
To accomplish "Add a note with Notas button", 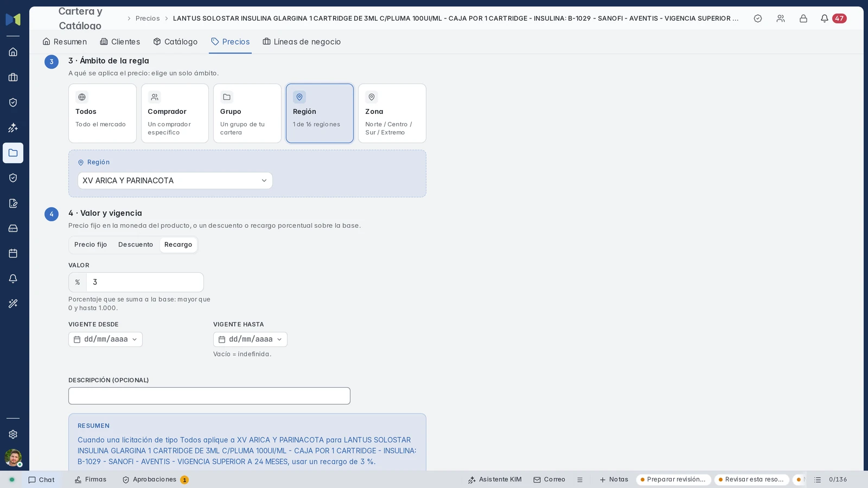I will (x=614, y=480).
